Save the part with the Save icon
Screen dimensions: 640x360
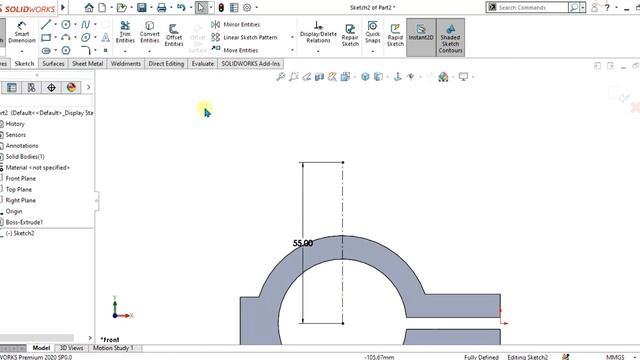(142, 7)
